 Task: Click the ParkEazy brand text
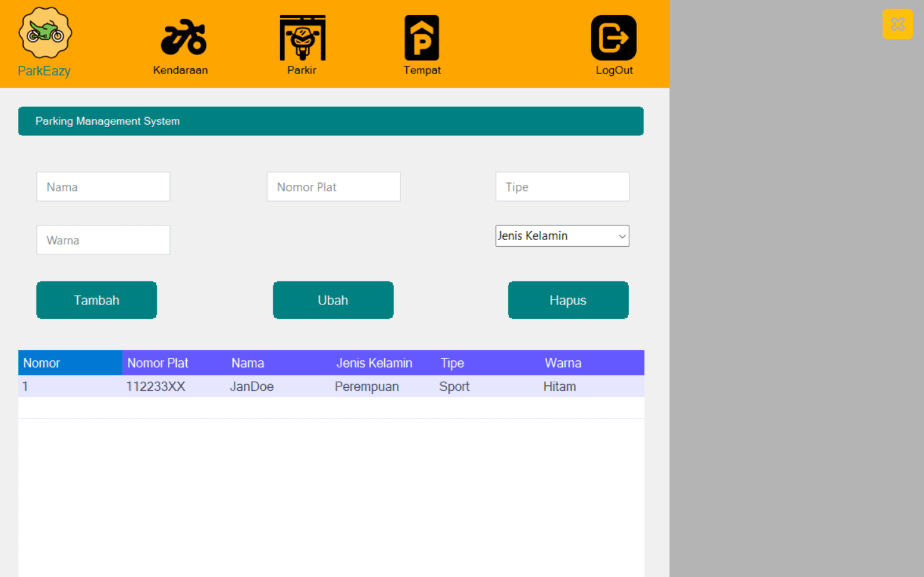point(44,71)
